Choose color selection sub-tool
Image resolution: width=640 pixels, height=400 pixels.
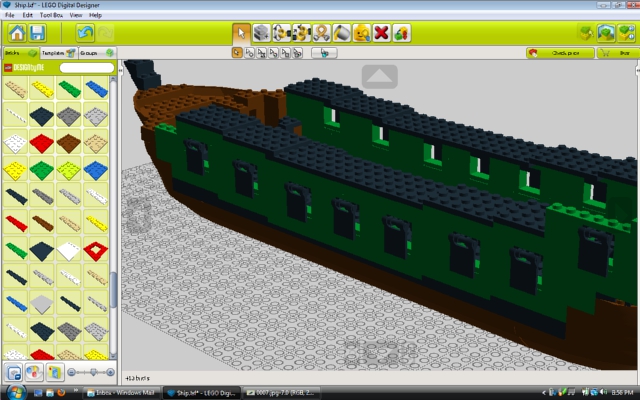pyautogui.click(x=273, y=53)
